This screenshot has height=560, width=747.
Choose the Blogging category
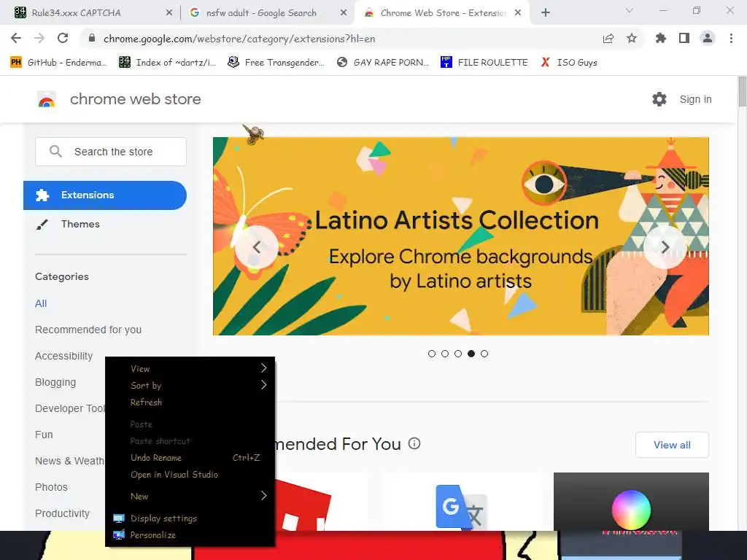[55, 382]
